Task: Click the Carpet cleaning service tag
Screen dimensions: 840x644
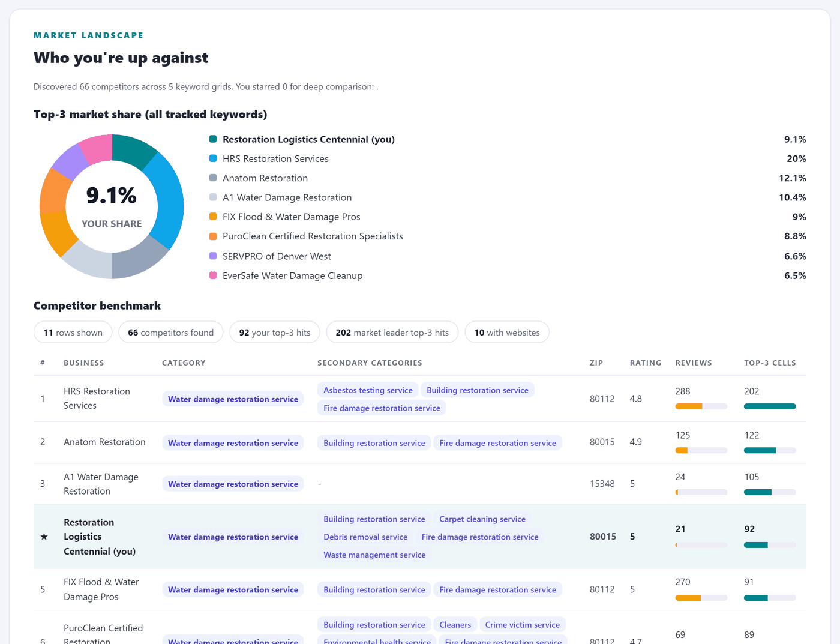Action: (x=482, y=519)
